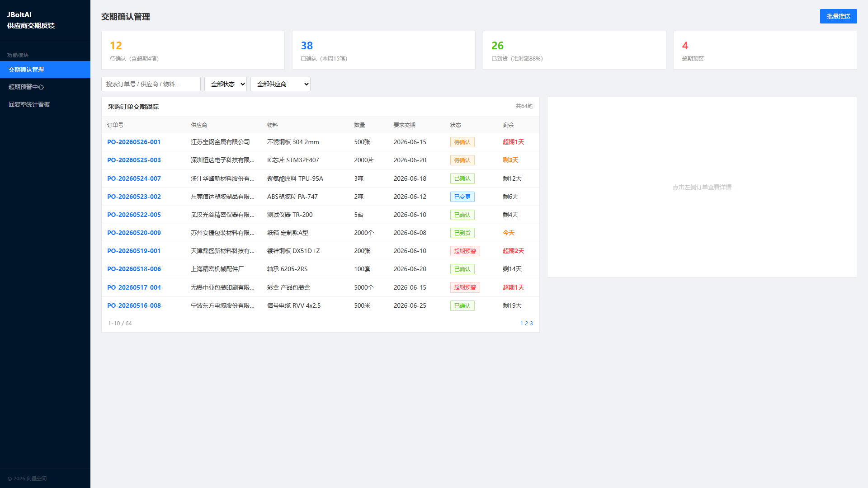The image size is (868, 488).
Task: Click the 剩19天 remaining value
Action: [512, 305]
